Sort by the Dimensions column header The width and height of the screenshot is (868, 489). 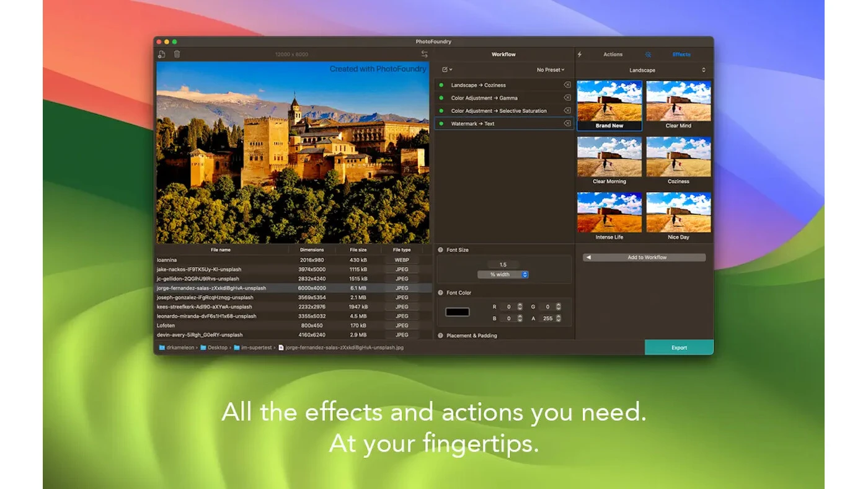tap(312, 249)
